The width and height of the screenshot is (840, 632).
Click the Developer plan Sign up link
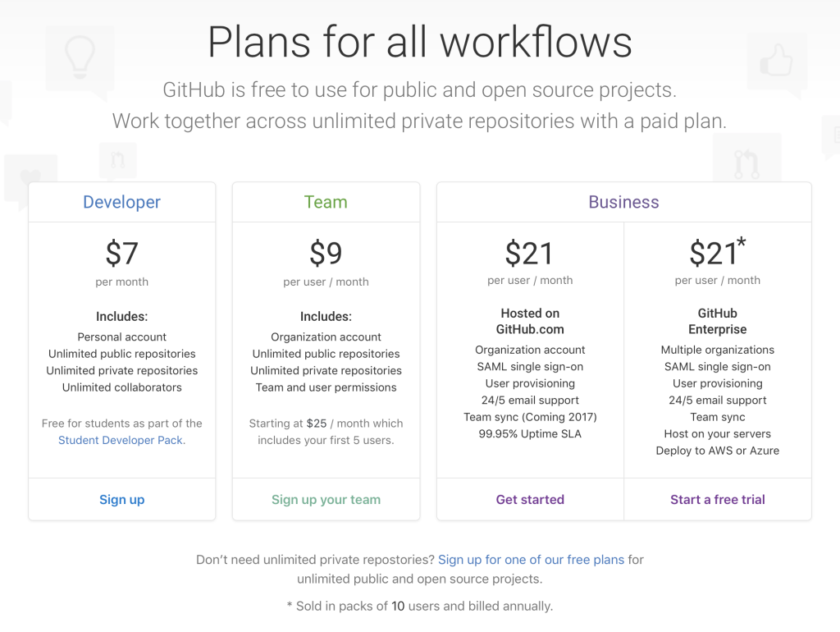click(x=122, y=499)
